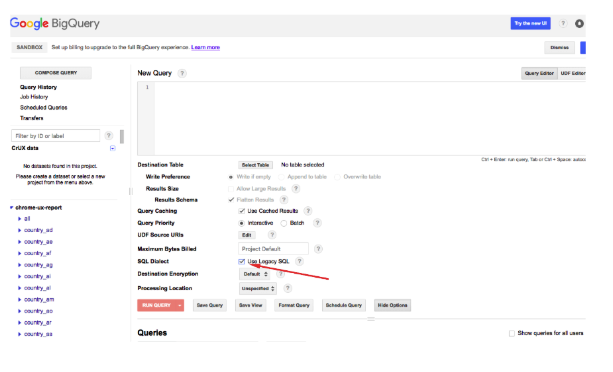Select the Write if empty option
613x372 pixels.
click(x=231, y=177)
